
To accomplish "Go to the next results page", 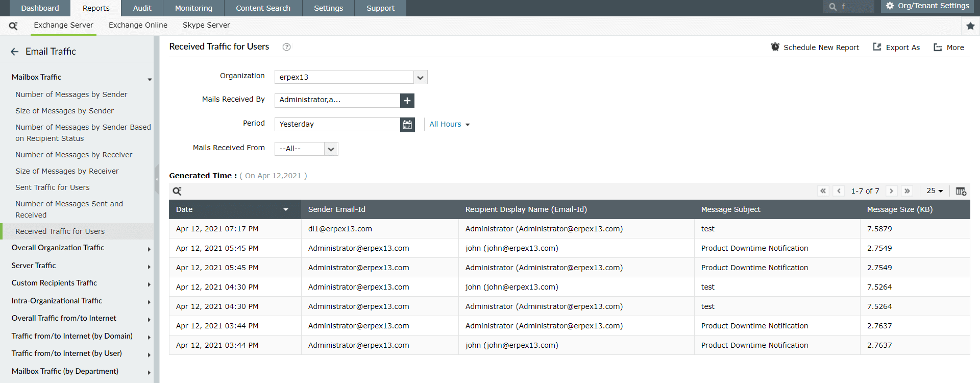I will (892, 191).
